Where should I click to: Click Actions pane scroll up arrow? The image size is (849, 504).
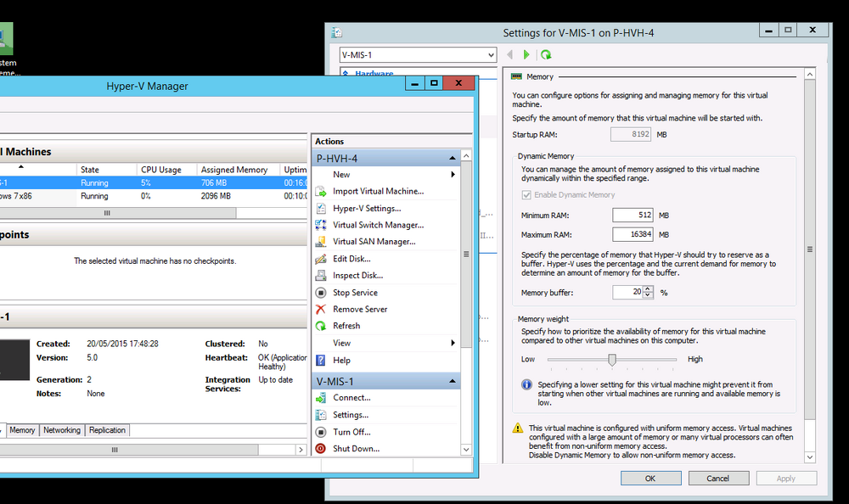(x=466, y=156)
